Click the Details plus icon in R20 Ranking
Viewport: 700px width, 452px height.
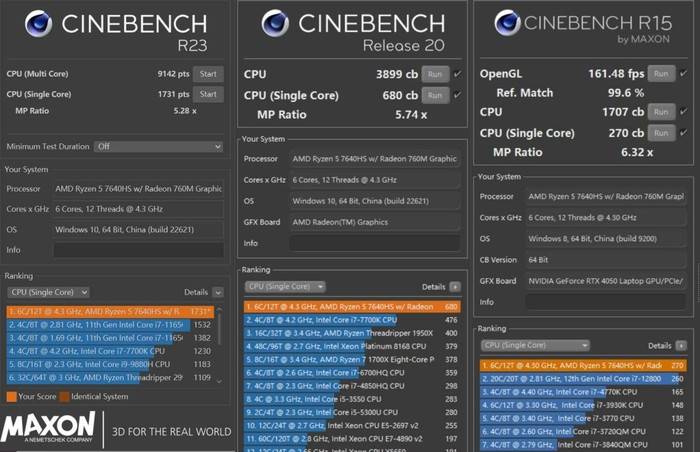point(455,286)
